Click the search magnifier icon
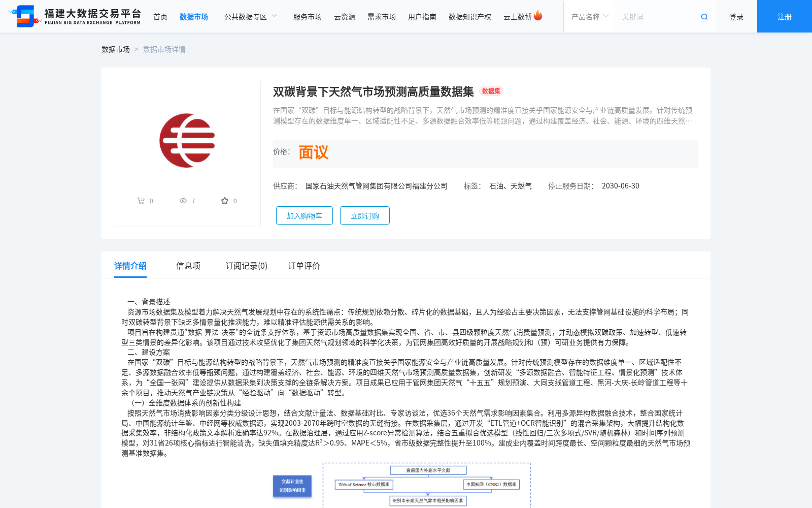This screenshot has height=508, width=812. pyautogui.click(x=704, y=17)
